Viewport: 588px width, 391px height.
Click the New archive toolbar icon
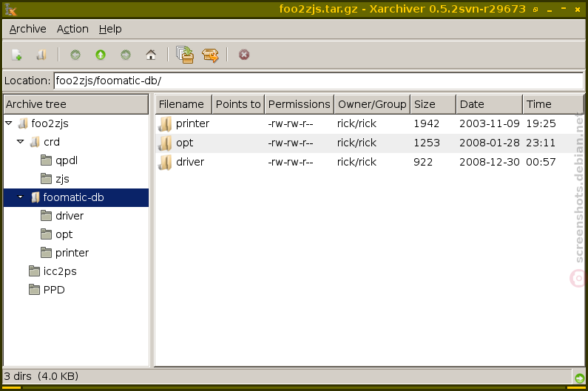[16, 55]
